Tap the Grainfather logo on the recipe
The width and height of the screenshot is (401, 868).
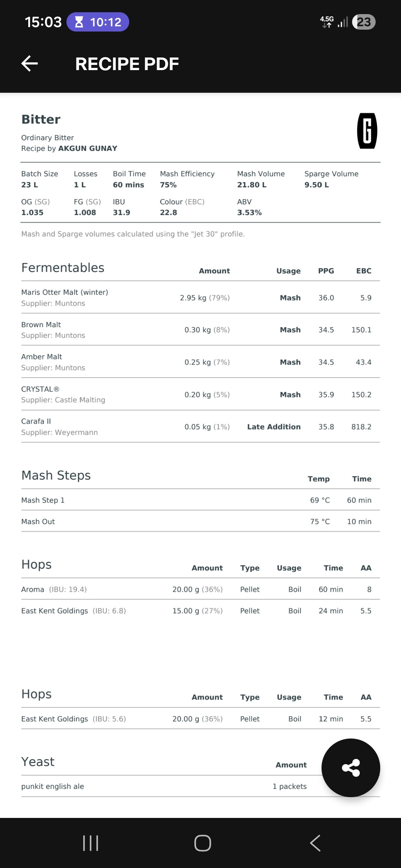tap(367, 131)
